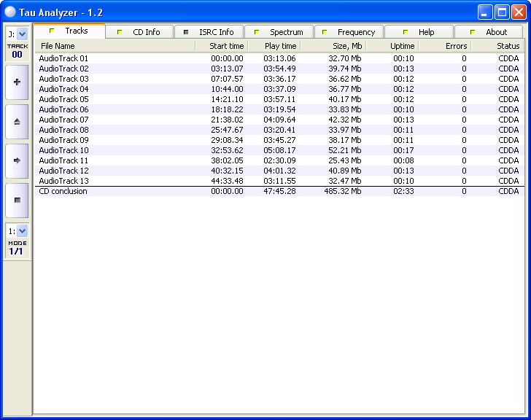
Task: Show the Spectrum tab
Action: [279, 32]
